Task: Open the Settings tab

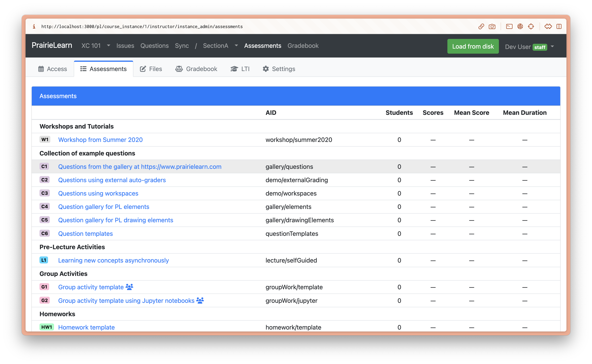Action: [x=279, y=69]
